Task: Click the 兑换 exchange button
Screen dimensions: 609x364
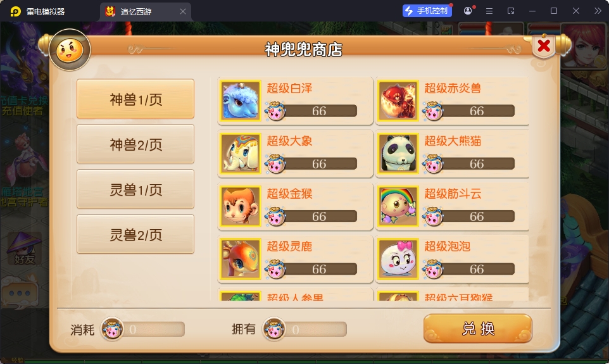Action: [x=478, y=329]
